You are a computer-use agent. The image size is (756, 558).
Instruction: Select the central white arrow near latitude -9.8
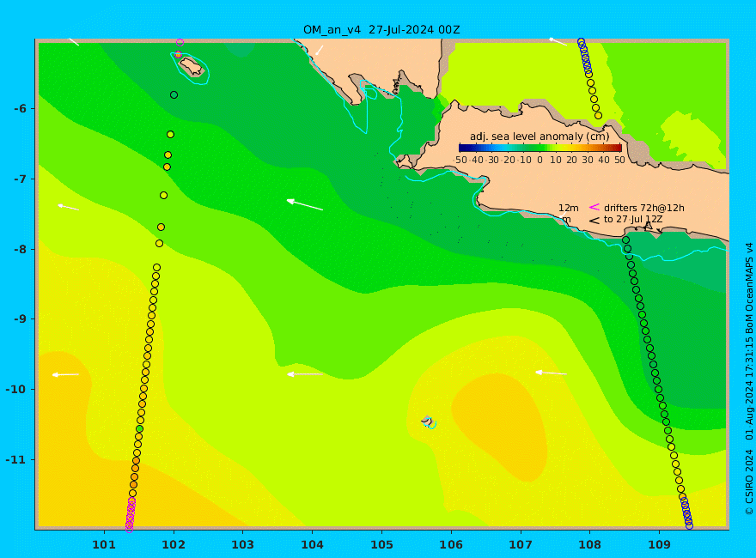coord(305,374)
